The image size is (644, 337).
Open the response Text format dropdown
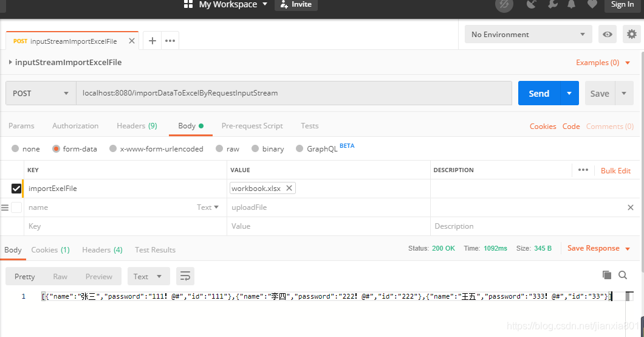149,276
